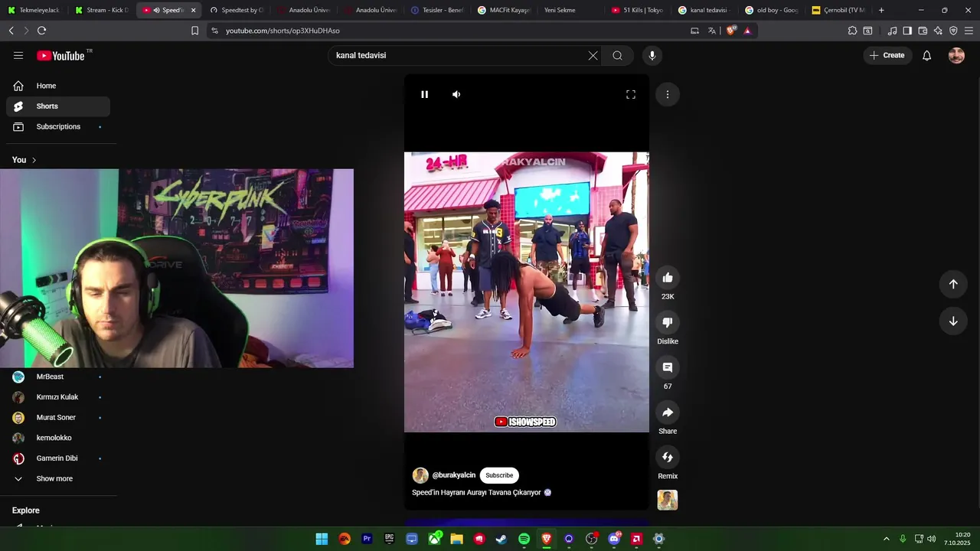Open the Gamerin Dibi subscription

pos(58,458)
